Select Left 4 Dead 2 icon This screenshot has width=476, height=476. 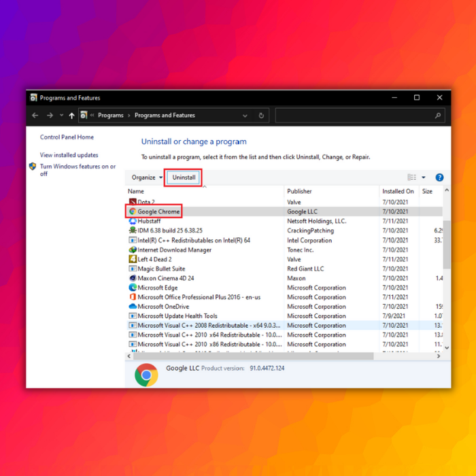(x=133, y=259)
